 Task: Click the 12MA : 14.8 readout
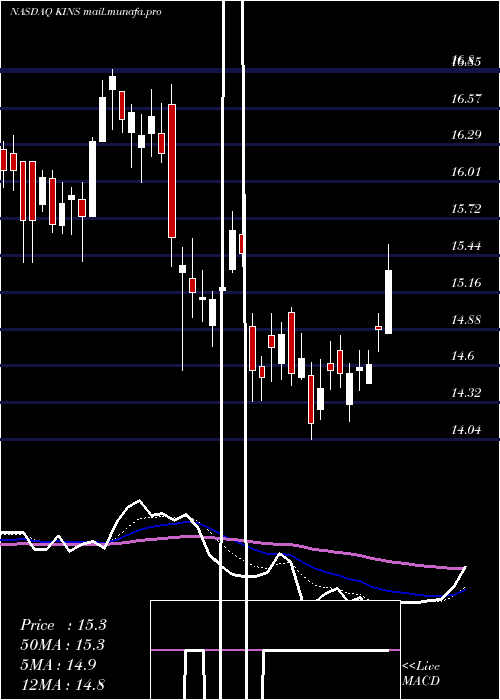click(x=62, y=685)
